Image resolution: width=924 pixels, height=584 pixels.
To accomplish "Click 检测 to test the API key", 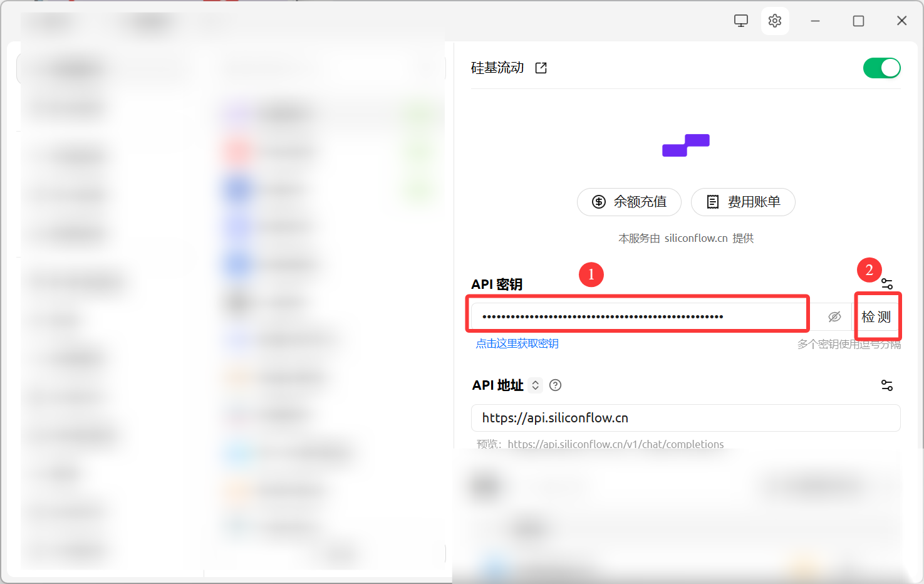I will point(876,317).
